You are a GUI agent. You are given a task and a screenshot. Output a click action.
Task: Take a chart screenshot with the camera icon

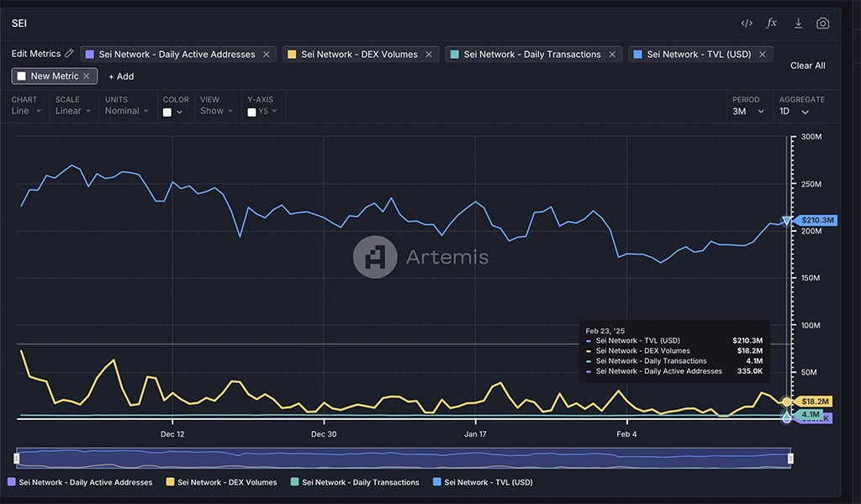coord(822,23)
